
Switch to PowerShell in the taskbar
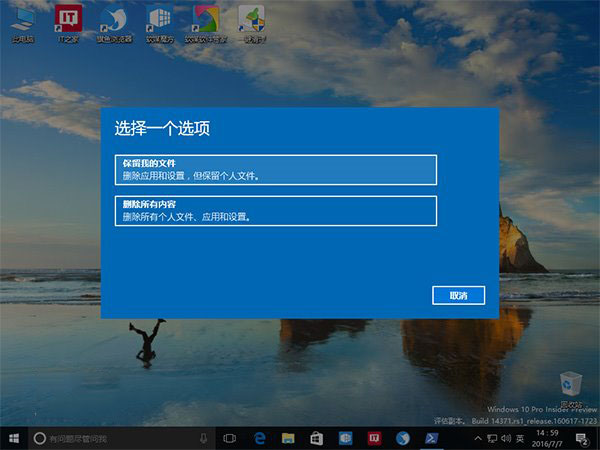[x=433, y=438]
